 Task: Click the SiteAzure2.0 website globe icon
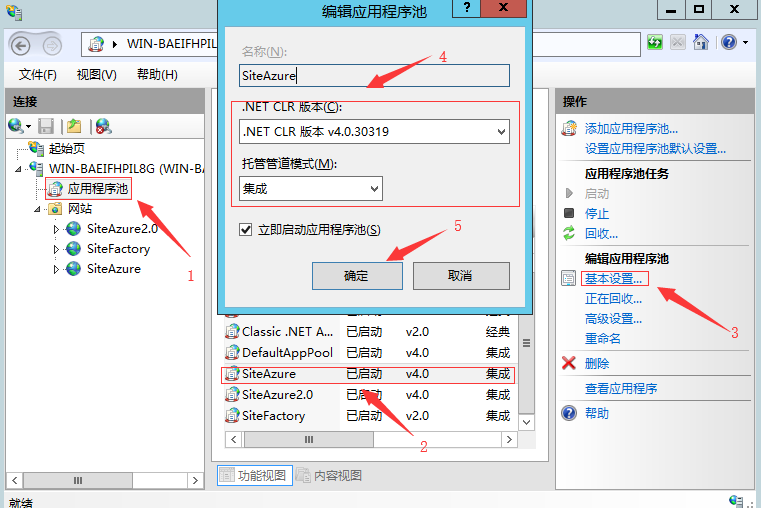click(73, 229)
